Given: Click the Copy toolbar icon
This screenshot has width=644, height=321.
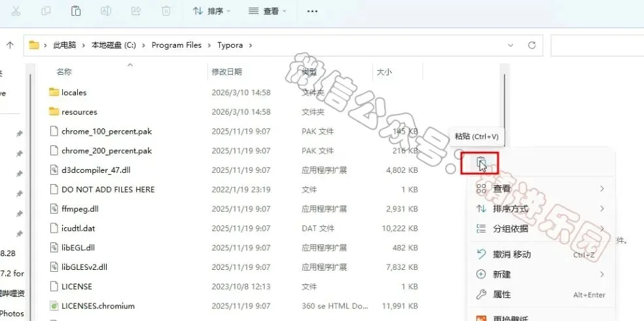Looking at the screenshot, I should tap(46, 11).
